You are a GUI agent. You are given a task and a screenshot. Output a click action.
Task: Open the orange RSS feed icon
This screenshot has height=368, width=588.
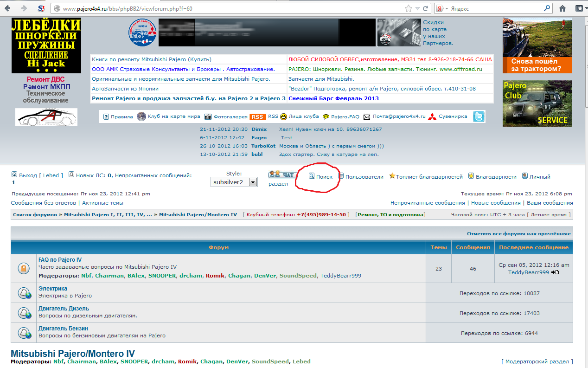[257, 117]
